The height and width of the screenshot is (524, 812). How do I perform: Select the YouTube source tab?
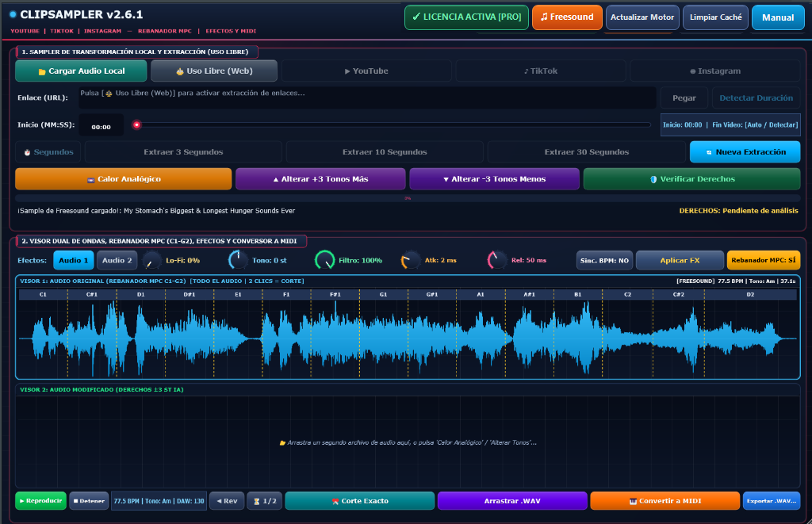pos(366,71)
